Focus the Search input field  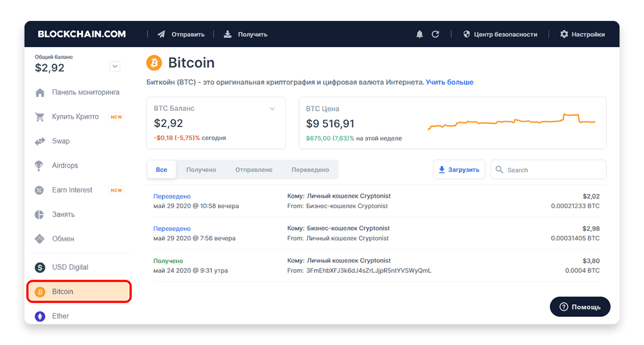pos(548,170)
